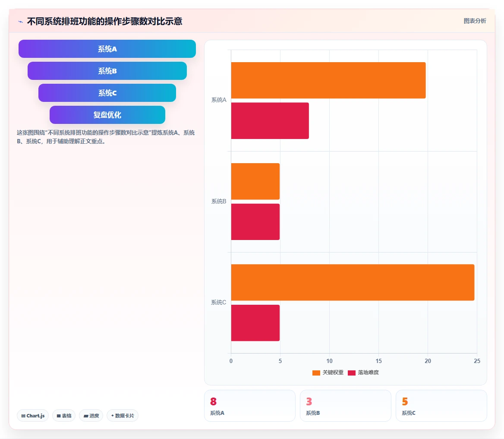504x439 pixels.
Task: Click the red 系统A bar in chart
Action: click(270, 120)
